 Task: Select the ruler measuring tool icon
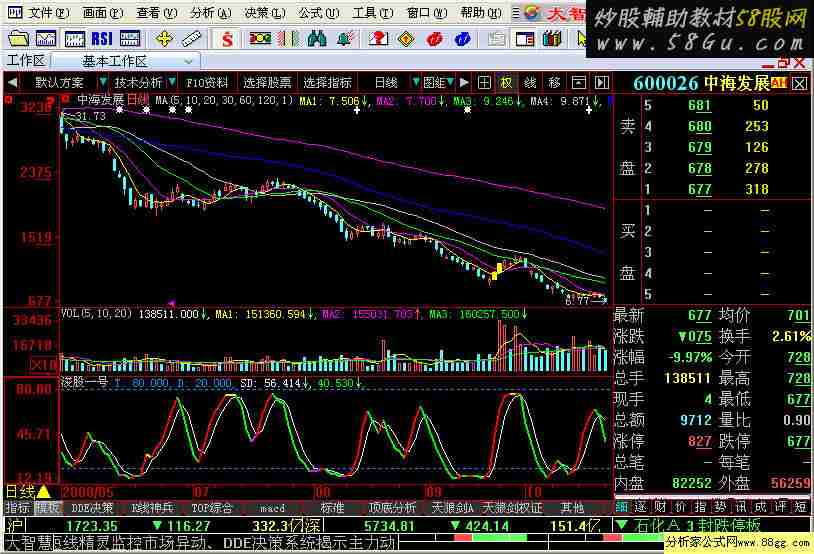point(192,38)
